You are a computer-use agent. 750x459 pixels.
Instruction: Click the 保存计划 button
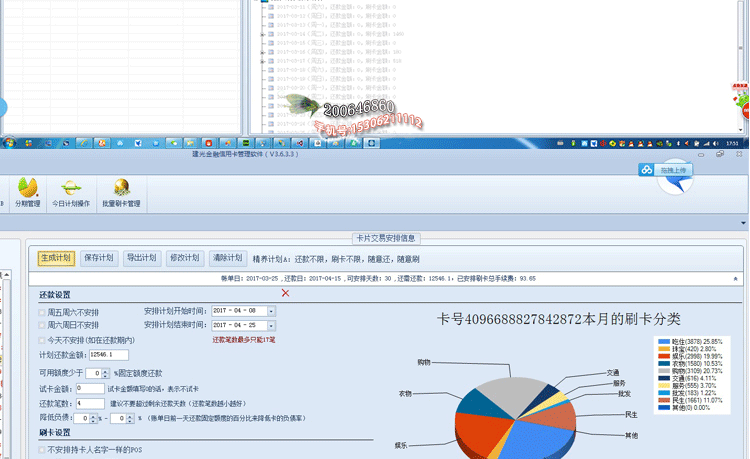click(x=99, y=258)
